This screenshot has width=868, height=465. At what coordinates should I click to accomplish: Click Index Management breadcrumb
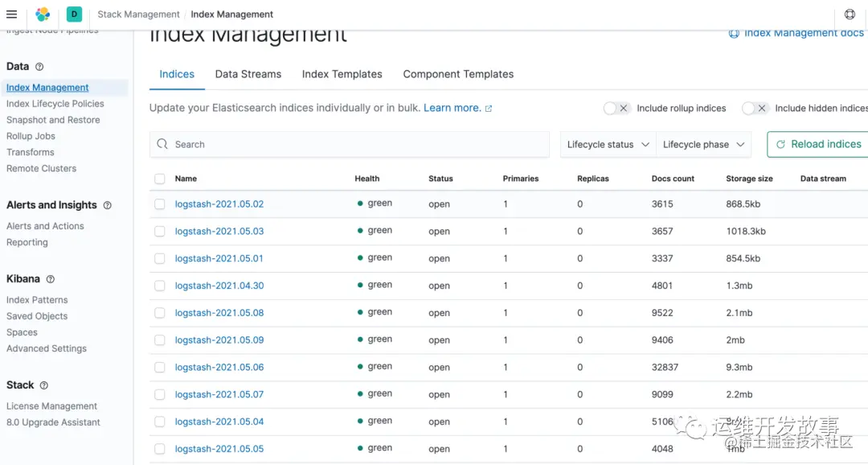click(x=232, y=14)
